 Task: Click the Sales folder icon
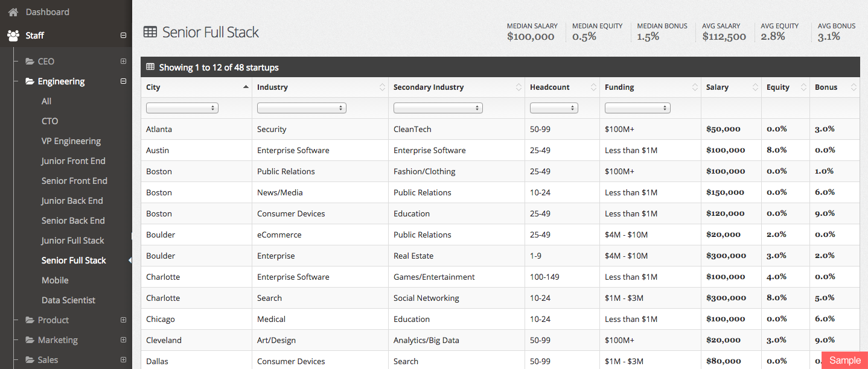click(30, 360)
